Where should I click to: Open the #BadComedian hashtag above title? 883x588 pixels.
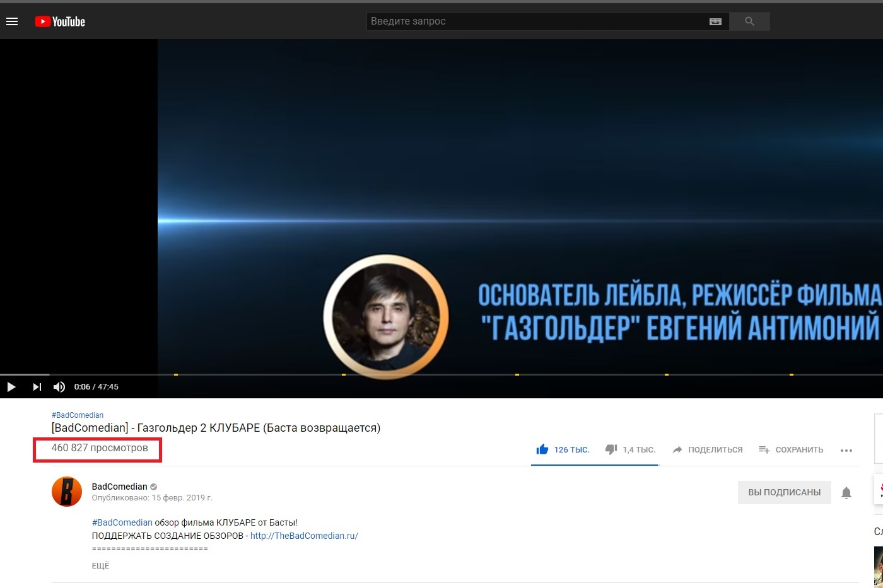pos(78,415)
